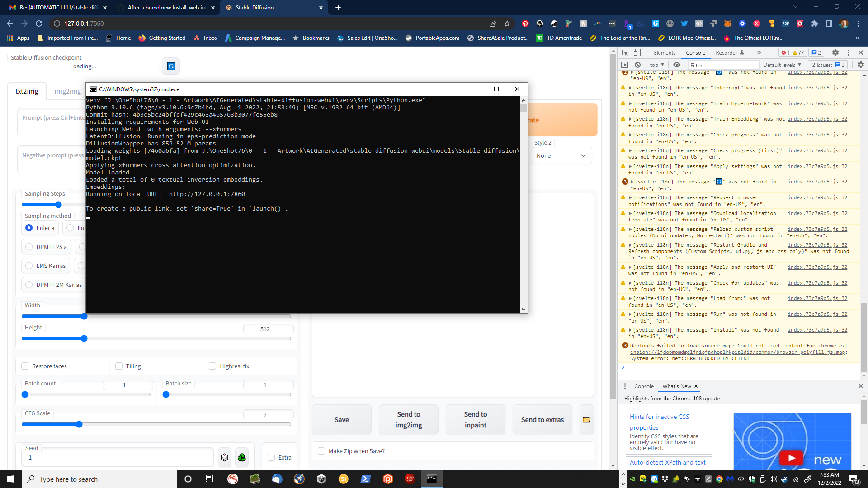Clear the console with the block icon
The width and height of the screenshot is (868, 488).
tap(638, 65)
